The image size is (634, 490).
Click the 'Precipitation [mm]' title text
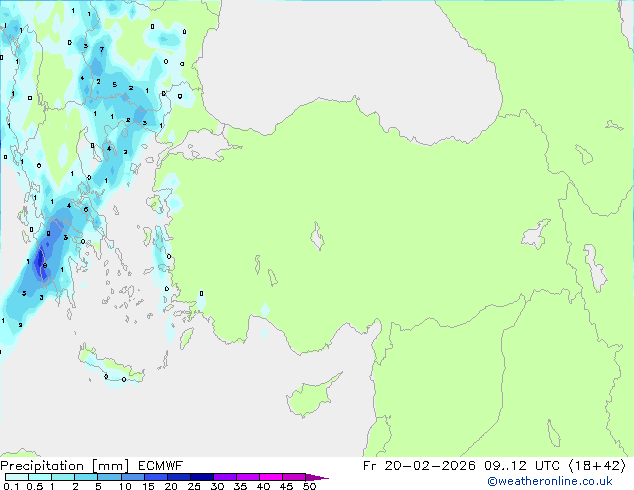[x=64, y=466]
